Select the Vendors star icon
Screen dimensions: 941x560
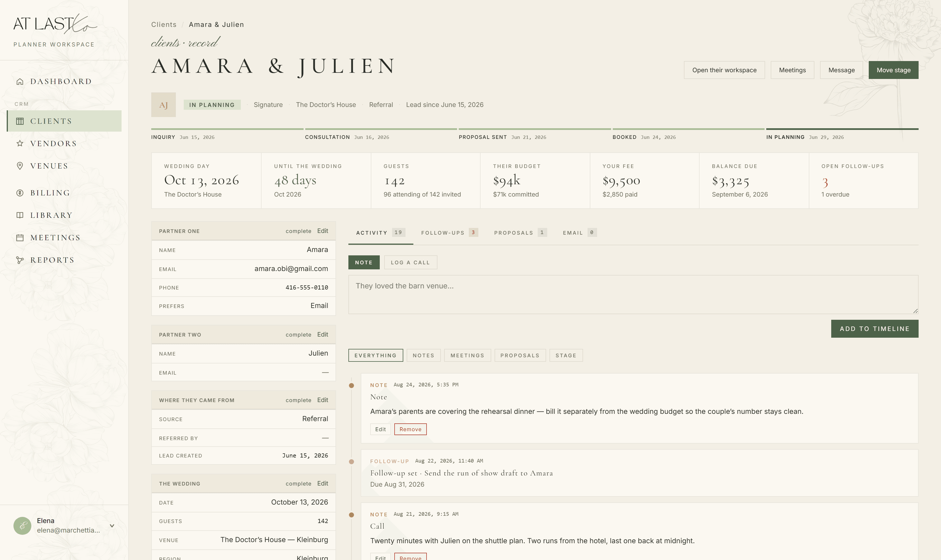coord(20,143)
